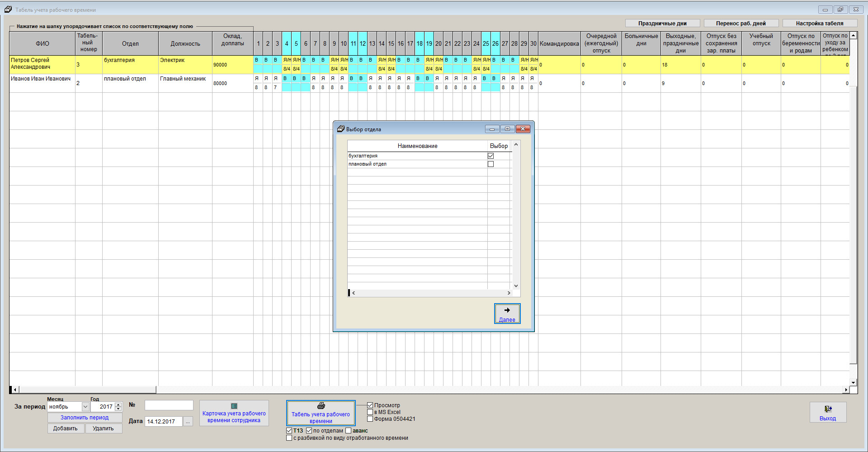The image size is (868, 452).
Task: Click the date picker ellipsis button
Action: click(188, 422)
